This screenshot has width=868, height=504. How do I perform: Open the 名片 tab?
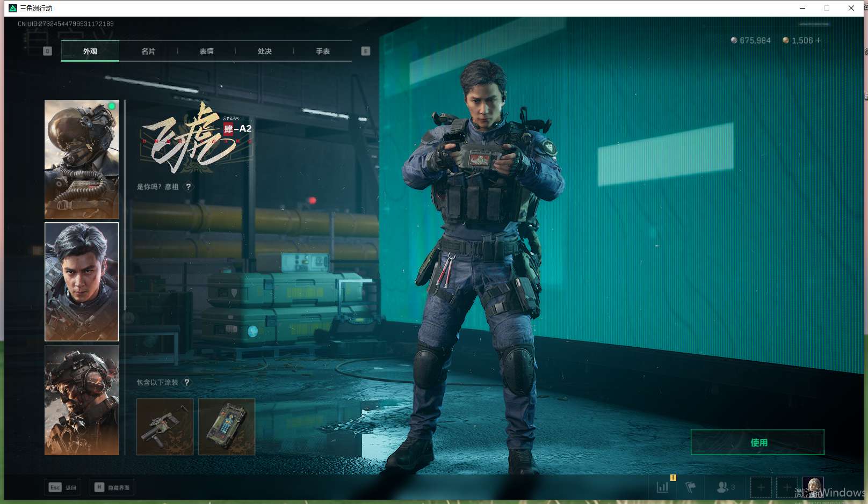148,52
